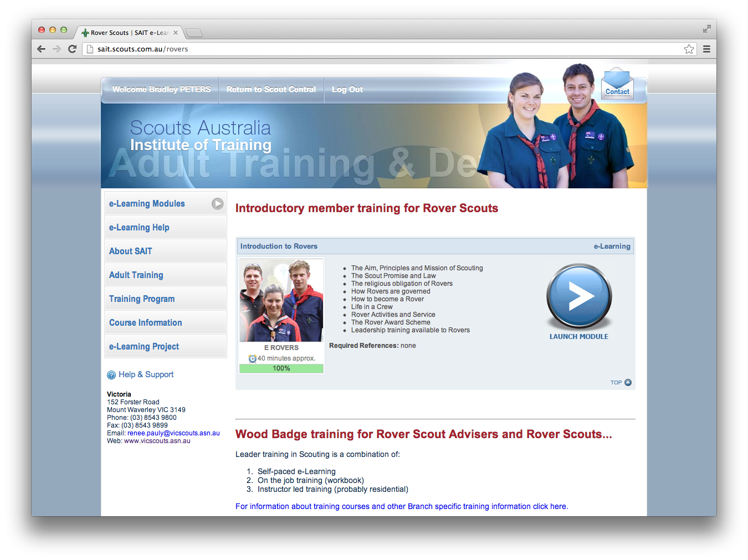This screenshot has height=560, width=748.
Task: Click the renee.pauly@vicscouts.asn.au email link
Action: point(173,433)
